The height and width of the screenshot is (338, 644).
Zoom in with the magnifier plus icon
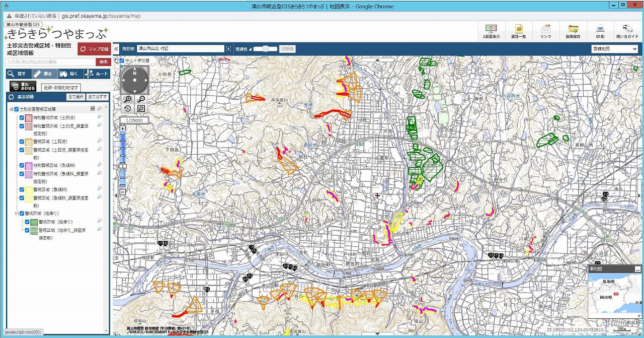[128, 99]
